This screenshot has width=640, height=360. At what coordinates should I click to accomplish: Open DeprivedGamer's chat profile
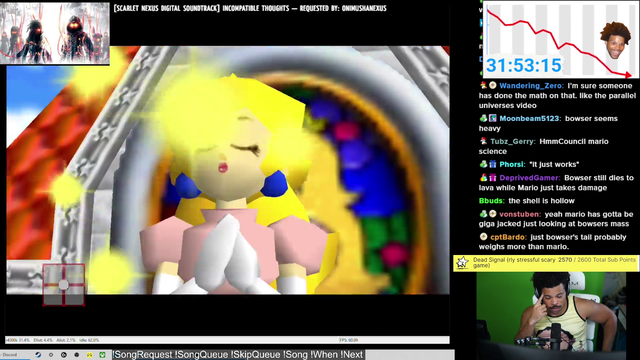(530, 178)
